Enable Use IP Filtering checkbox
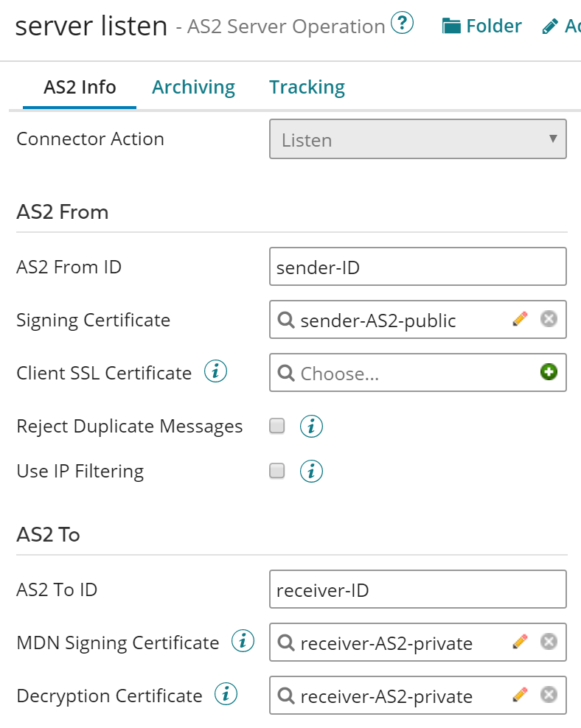Image resolution: width=581 pixels, height=728 pixels. coord(277,471)
